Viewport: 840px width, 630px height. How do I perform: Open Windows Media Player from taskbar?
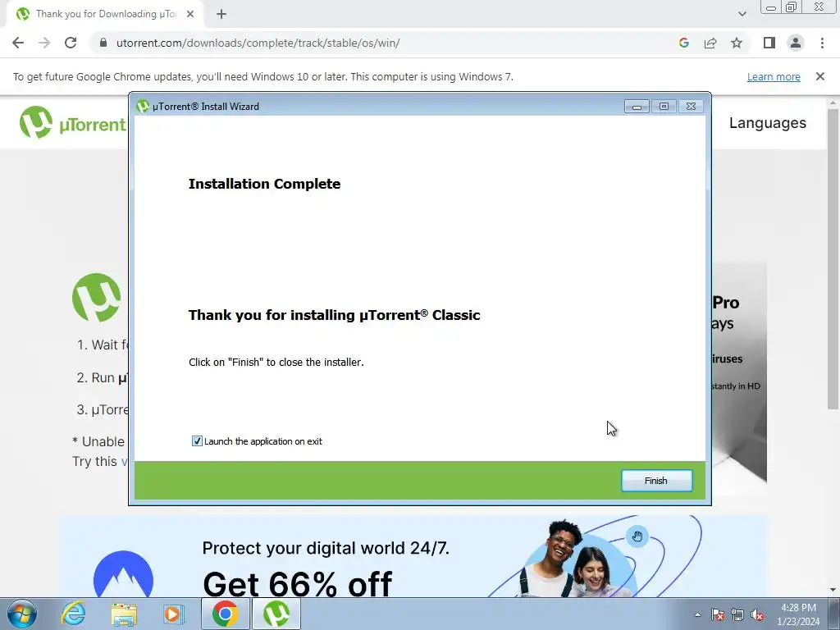click(173, 614)
